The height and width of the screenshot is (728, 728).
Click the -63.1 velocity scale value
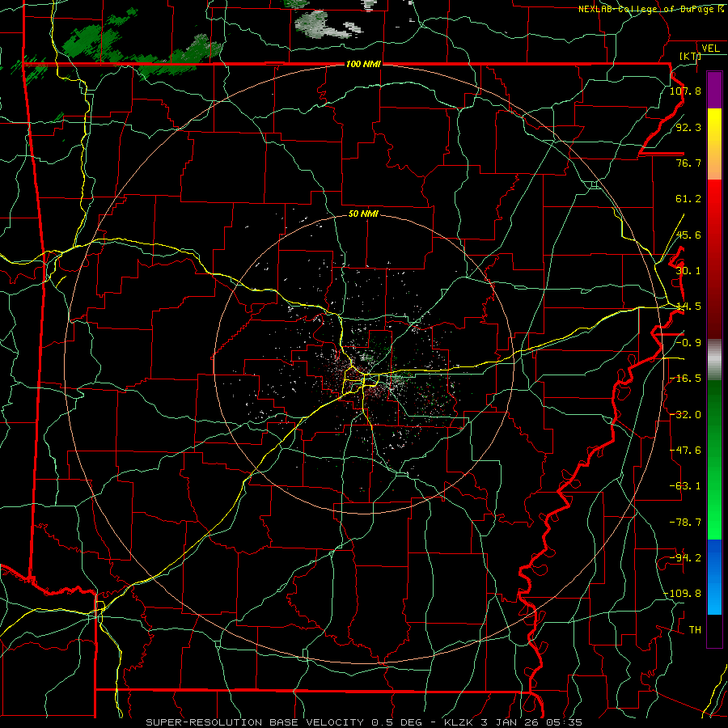pyautogui.click(x=685, y=486)
